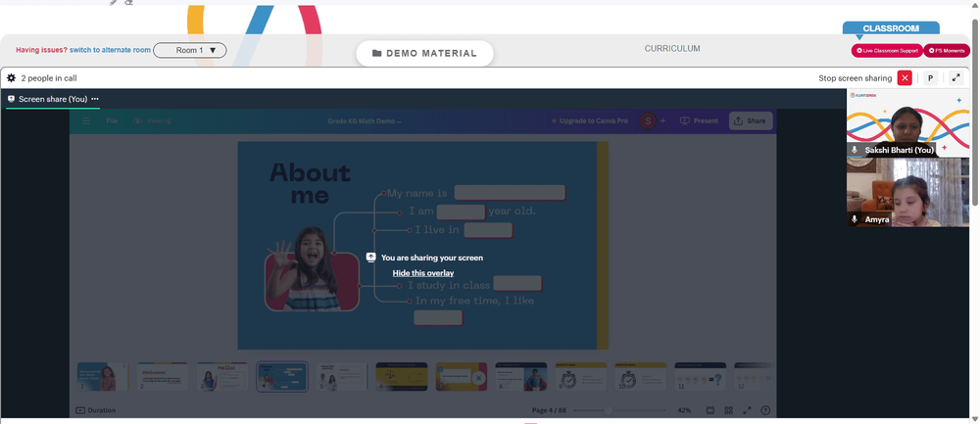Open the Demo Material folder tab
Screen dimensions: 980x424
point(424,53)
